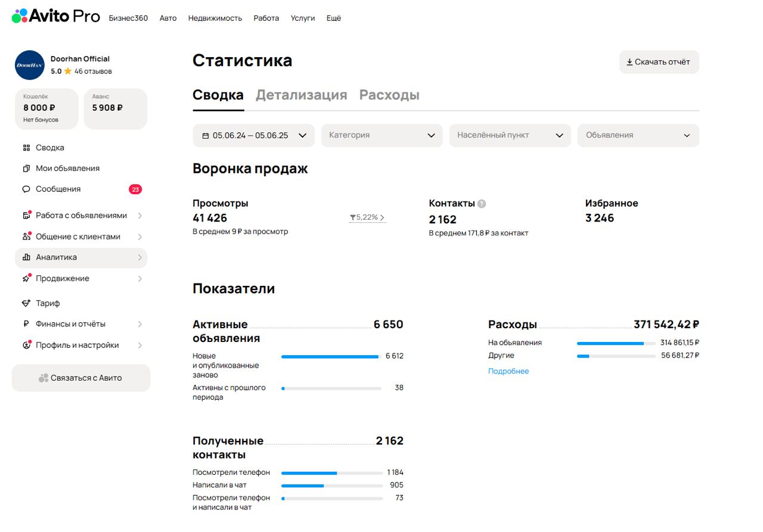Open the Категория dropdown

381,135
